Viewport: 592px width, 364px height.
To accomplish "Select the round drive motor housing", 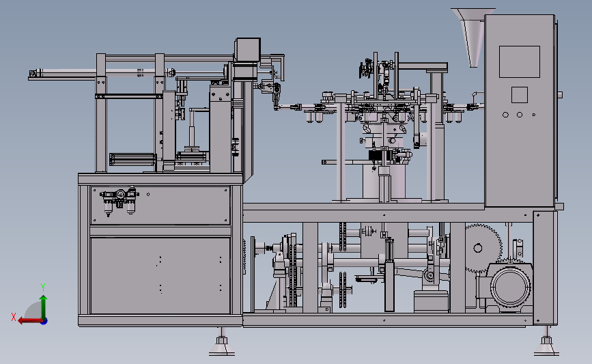I will pos(511,287).
